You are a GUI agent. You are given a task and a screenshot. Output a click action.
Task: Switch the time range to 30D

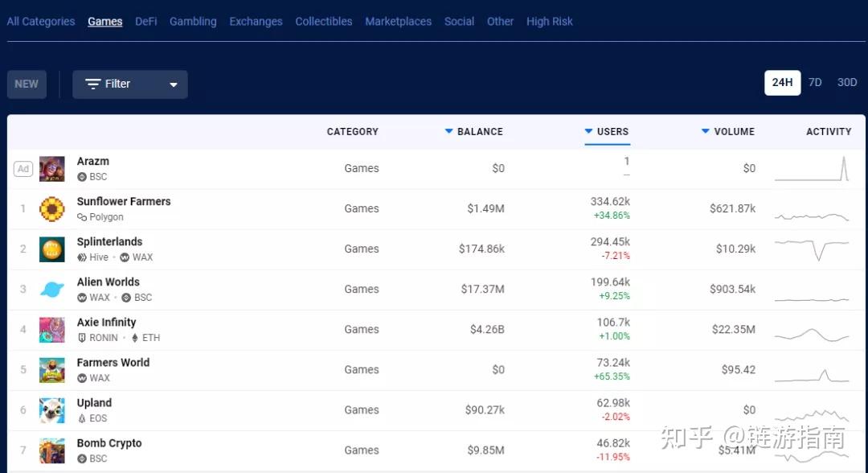coord(847,83)
